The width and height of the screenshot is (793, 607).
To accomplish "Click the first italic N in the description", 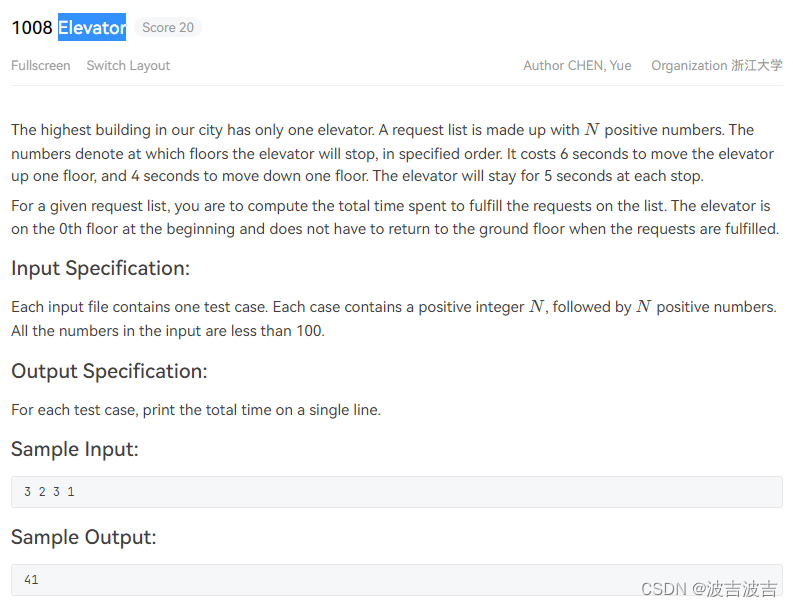I will [592, 129].
